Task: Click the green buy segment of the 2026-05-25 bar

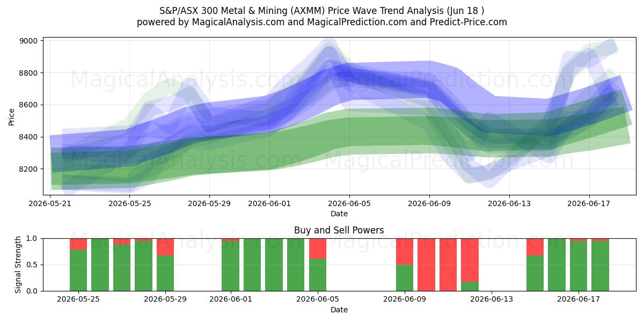Action: click(78, 270)
